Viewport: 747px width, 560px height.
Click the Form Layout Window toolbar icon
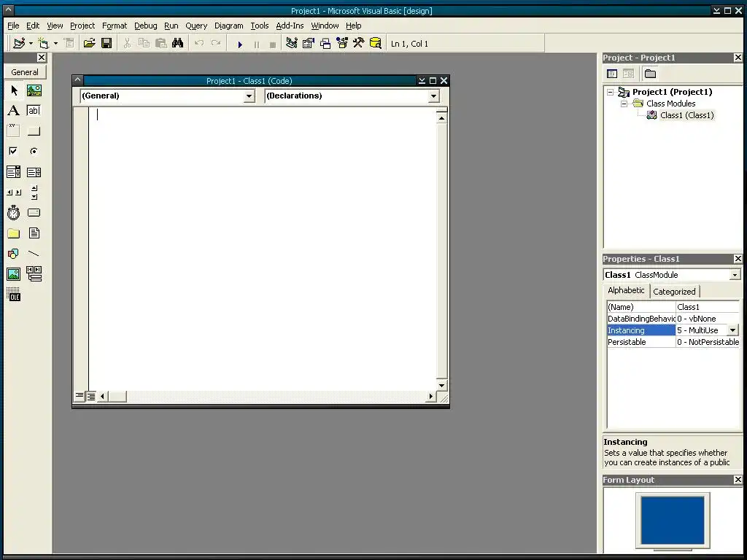click(x=325, y=44)
